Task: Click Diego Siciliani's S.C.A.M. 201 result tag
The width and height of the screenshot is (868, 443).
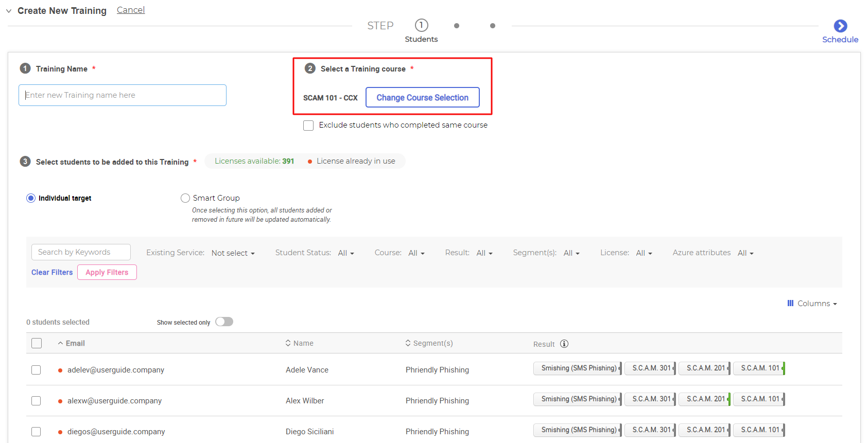Action: [x=705, y=430]
